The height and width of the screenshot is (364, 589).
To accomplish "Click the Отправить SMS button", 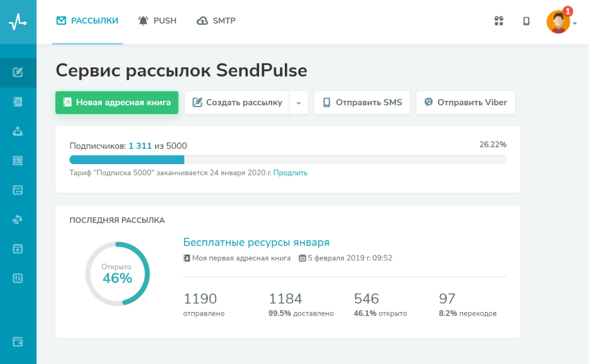I will 362,102.
